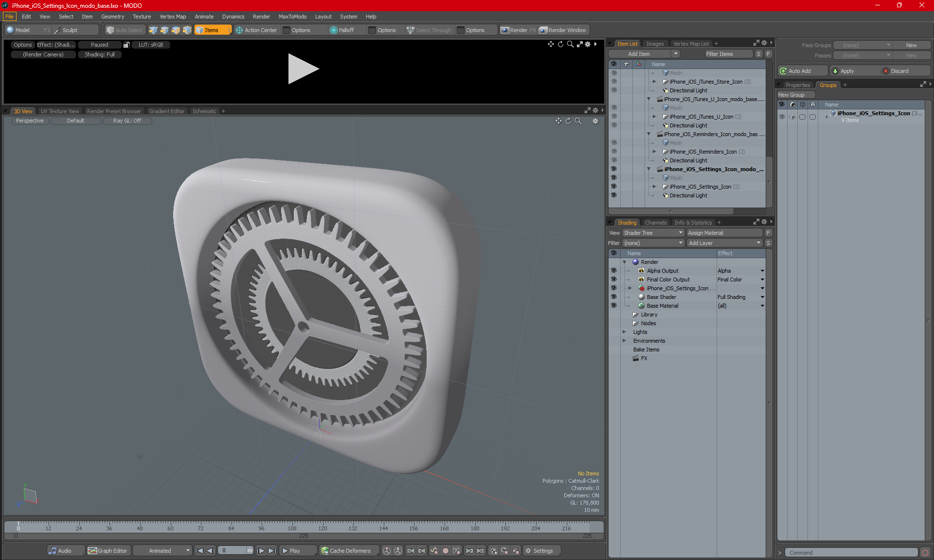The height and width of the screenshot is (560, 934).
Task: Open 3D viewport settings gear
Action: coord(595,121)
